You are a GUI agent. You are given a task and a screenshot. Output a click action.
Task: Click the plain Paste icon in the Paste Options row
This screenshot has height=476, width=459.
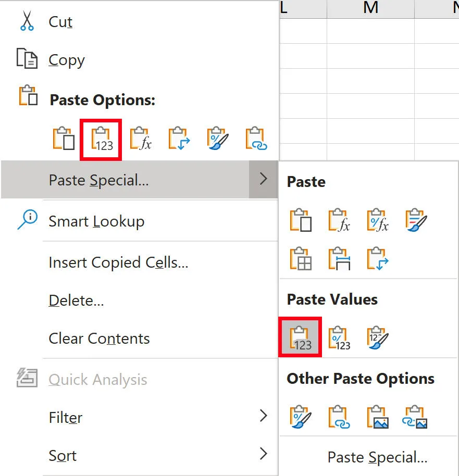[x=64, y=139]
